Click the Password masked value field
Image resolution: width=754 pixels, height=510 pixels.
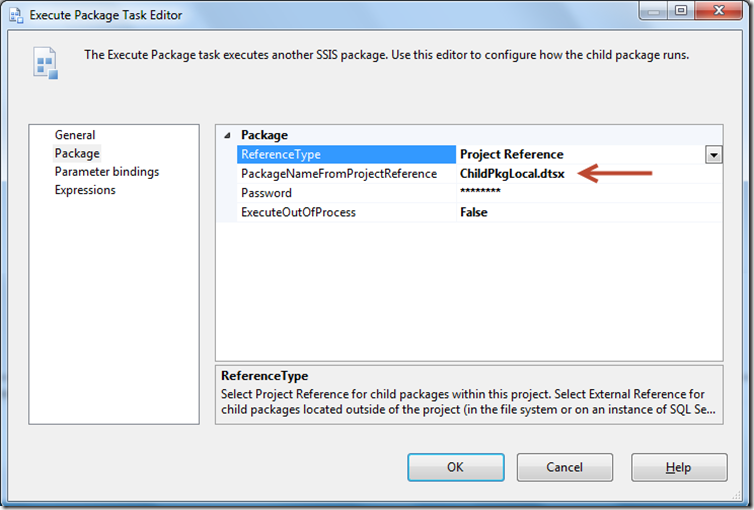(480, 193)
